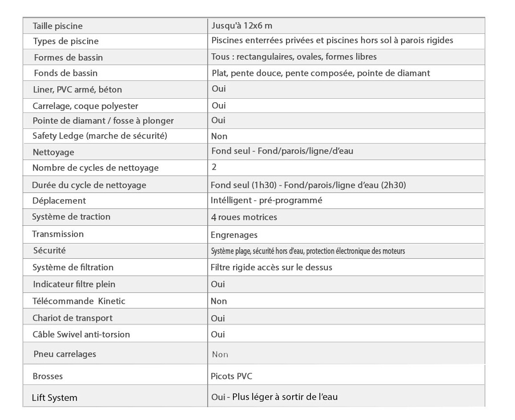Click the "Taille piscine" row label
This screenshot has height=420, width=515.
click(58, 26)
